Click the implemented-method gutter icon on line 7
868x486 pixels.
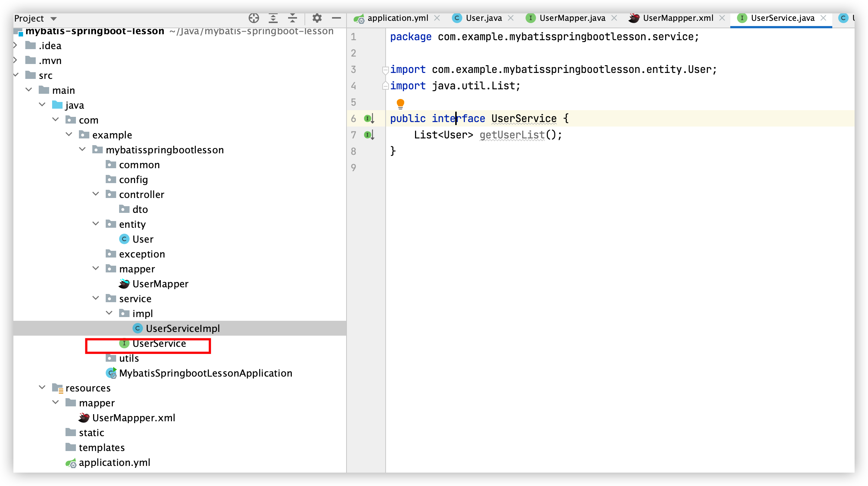coord(368,135)
